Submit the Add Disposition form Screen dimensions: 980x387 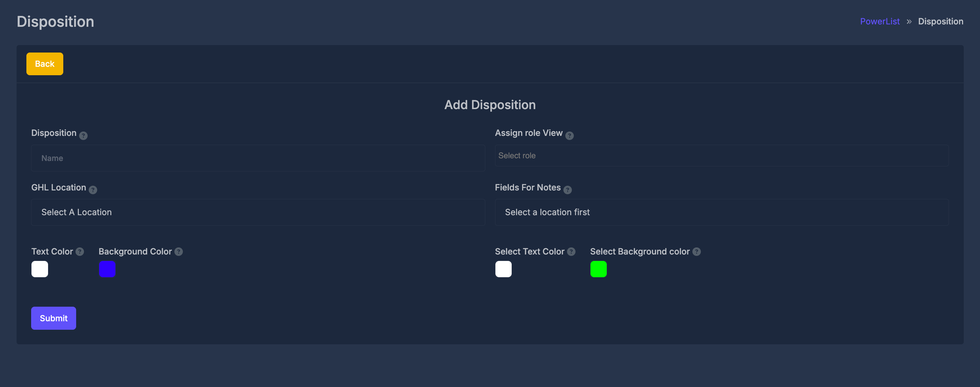click(53, 318)
